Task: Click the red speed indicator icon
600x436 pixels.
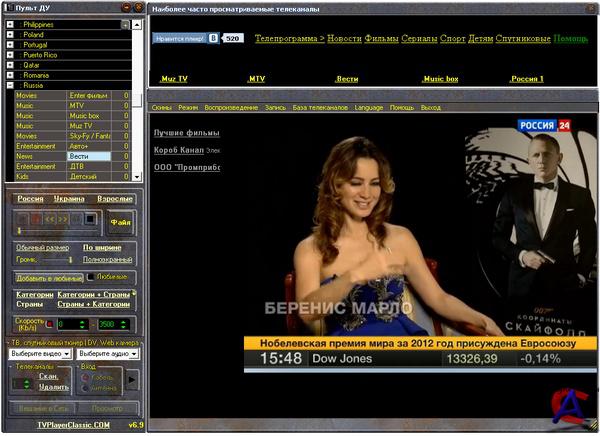Action: pos(50,325)
